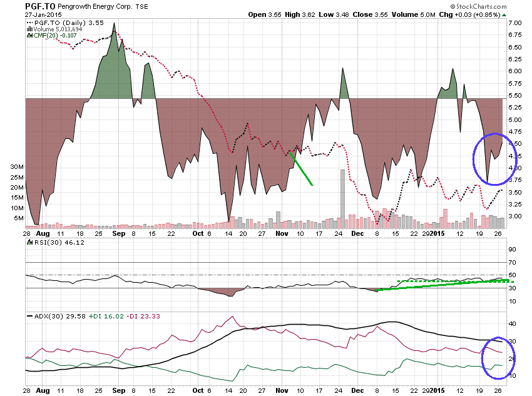Click the PGF.TO ticker symbol title
Viewport: 532px width, 396px height.
click(x=40, y=6)
